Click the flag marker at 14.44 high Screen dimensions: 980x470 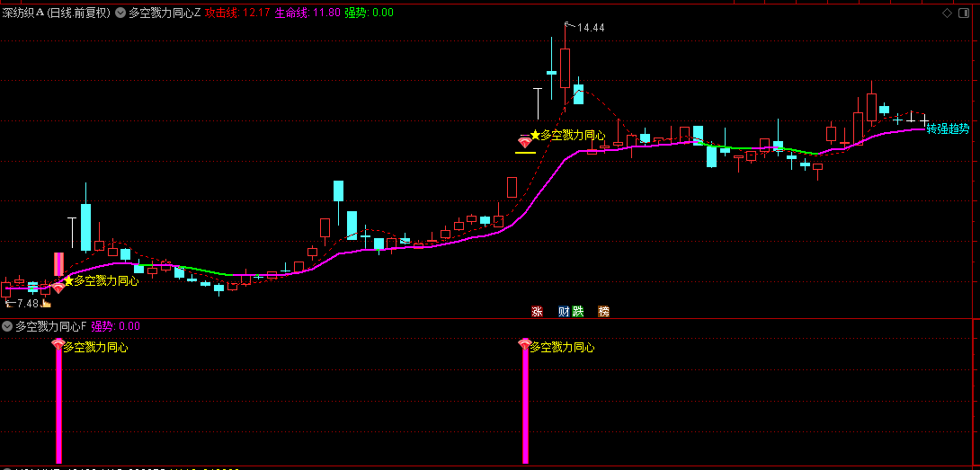(x=569, y=26)
